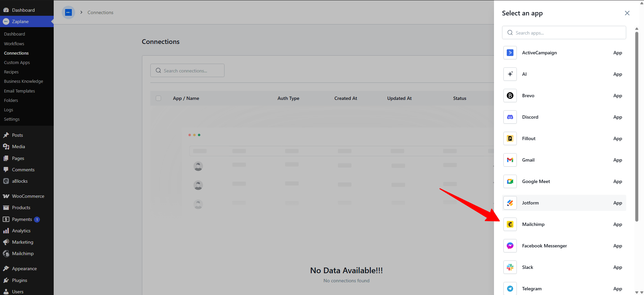Click the Search apps input field
The width and height of the screenshot is (644, 295).
pyautogui.click(x=564, y=33)
